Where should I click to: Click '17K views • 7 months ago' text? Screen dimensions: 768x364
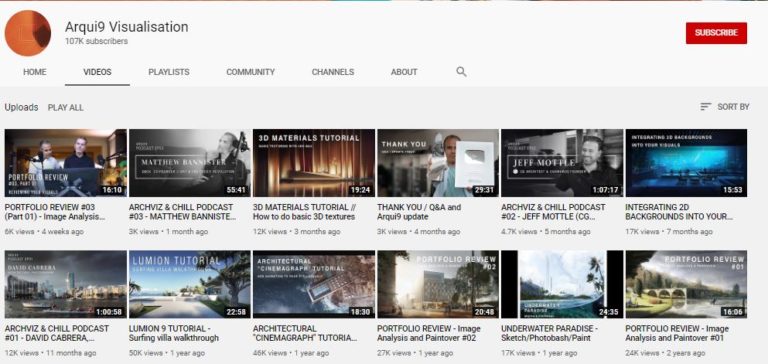coord(669,231)
